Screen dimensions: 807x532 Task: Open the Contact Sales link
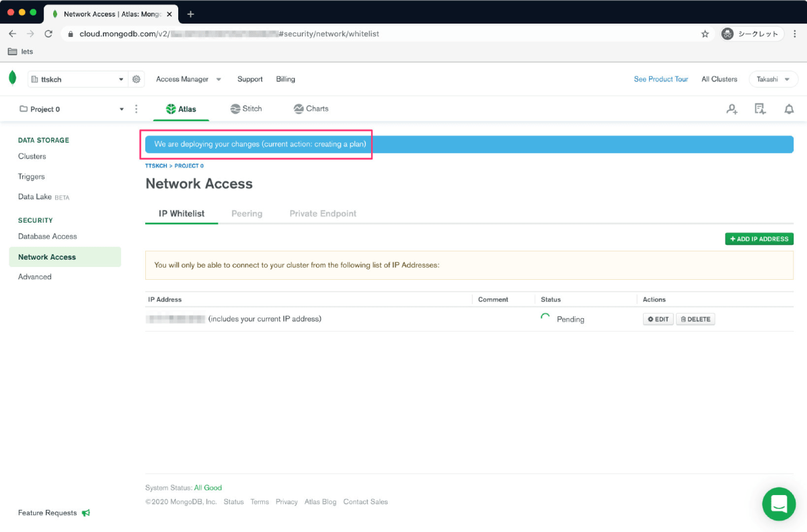(x=365, y=502)
